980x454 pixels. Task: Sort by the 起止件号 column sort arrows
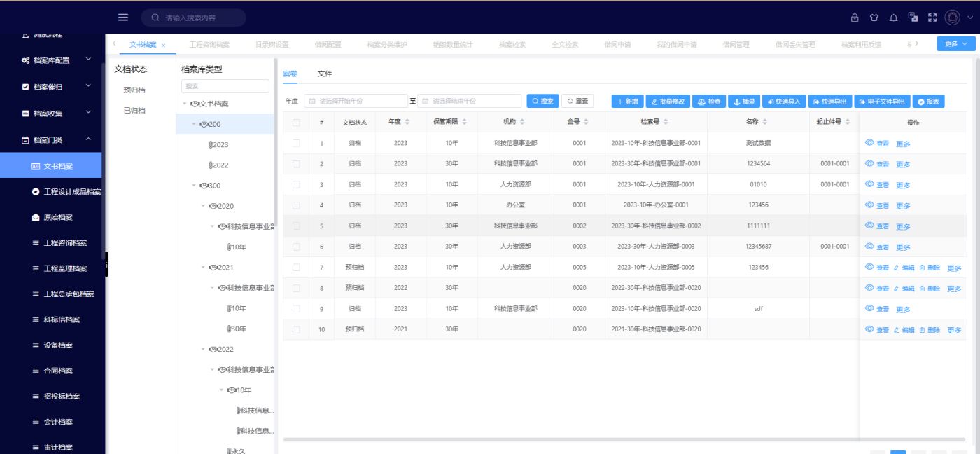[x=848, y=122]
